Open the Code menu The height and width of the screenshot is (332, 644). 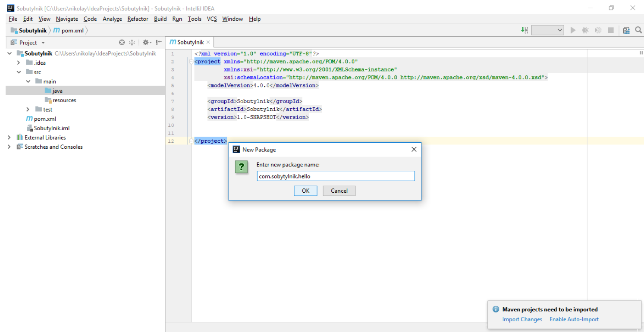[x=90, y=19]
